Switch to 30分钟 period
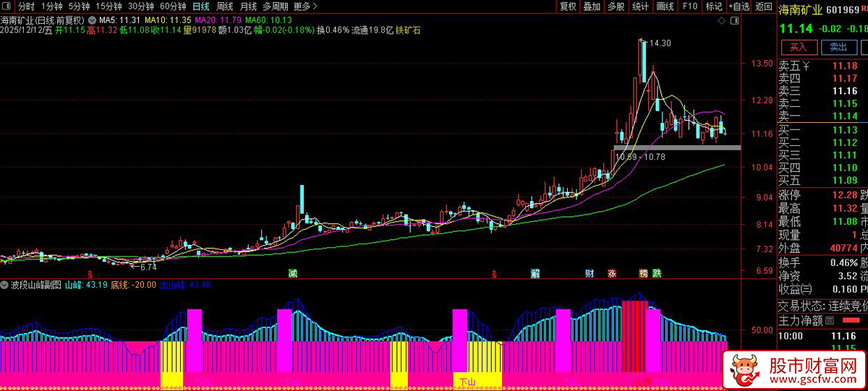Viewport: 868px width, 391px height. [x=141, y=7]
